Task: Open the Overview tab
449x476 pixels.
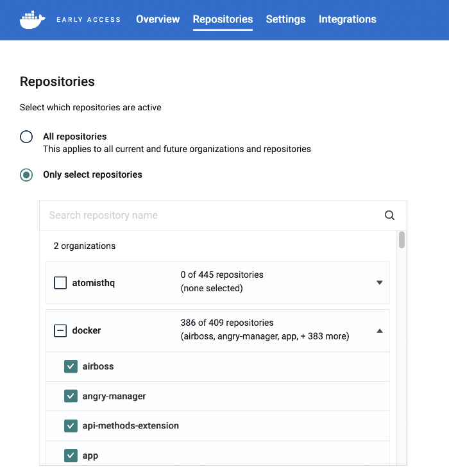Action: pos(158,19)
